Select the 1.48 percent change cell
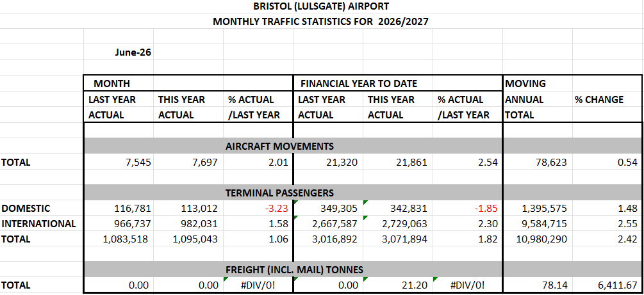The height and width of the screenshot is (295, 644). [607, 209]
